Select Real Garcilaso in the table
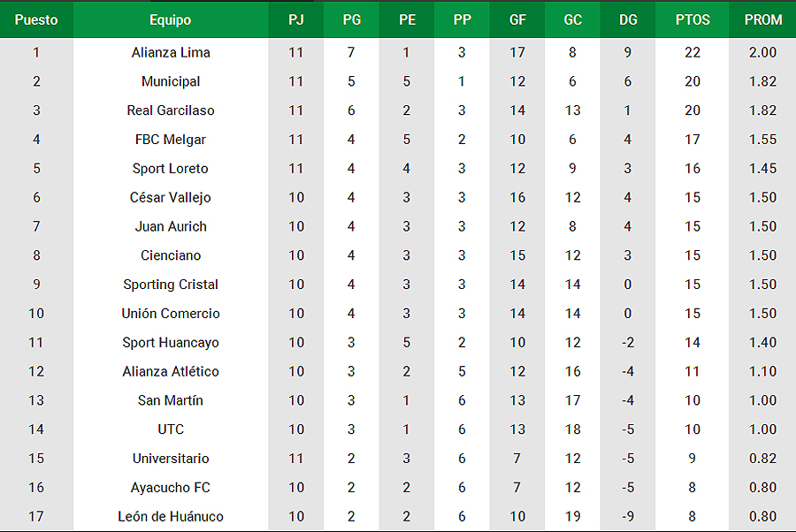Viewport: 796px width, 532px height. click(x=171, y=110)
